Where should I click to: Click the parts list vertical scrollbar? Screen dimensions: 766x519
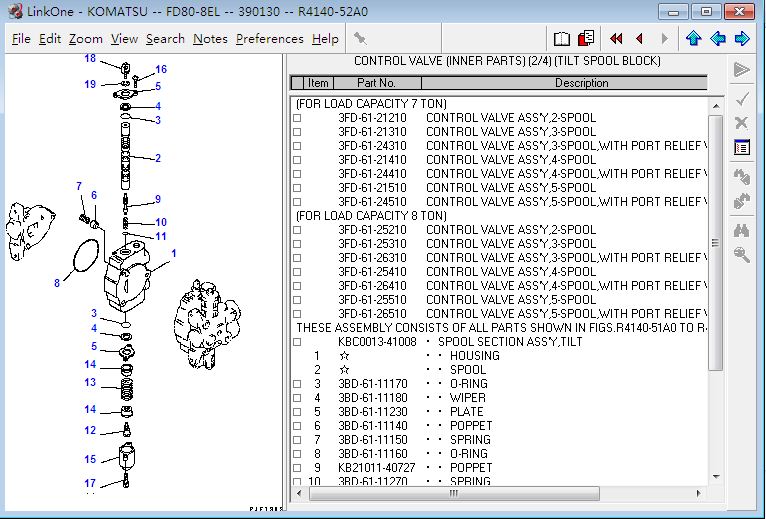pyautogui.click(x=715, y=240)
